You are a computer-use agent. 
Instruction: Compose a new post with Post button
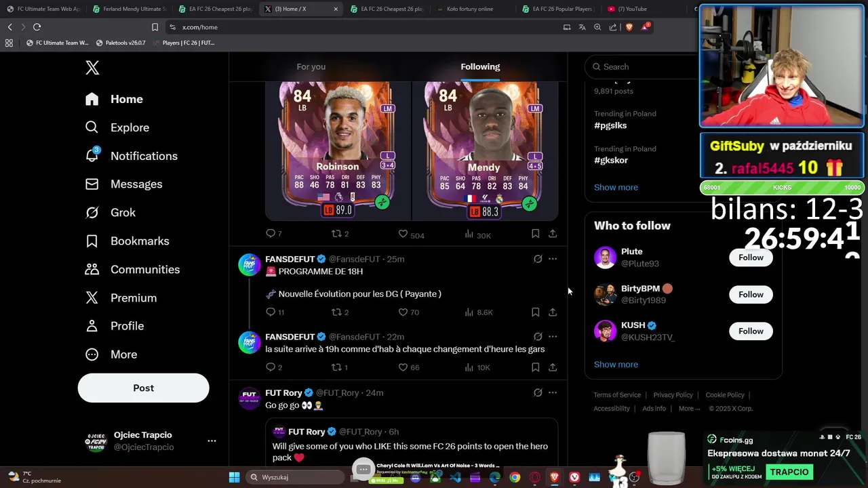143,388
